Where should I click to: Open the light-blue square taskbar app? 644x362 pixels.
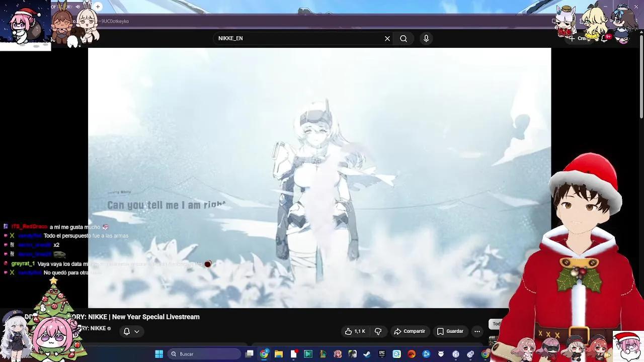pyautogui.click(x=396, y=354)
